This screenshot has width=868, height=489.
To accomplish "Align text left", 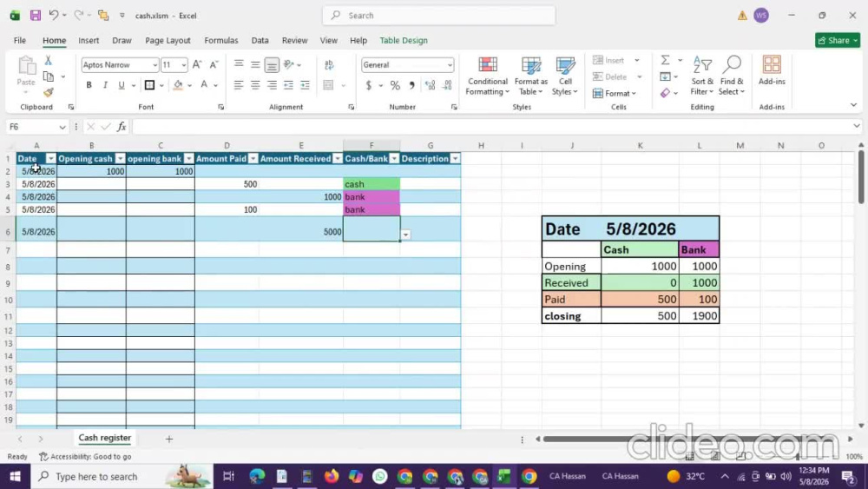I will click(x=239, y=85).
